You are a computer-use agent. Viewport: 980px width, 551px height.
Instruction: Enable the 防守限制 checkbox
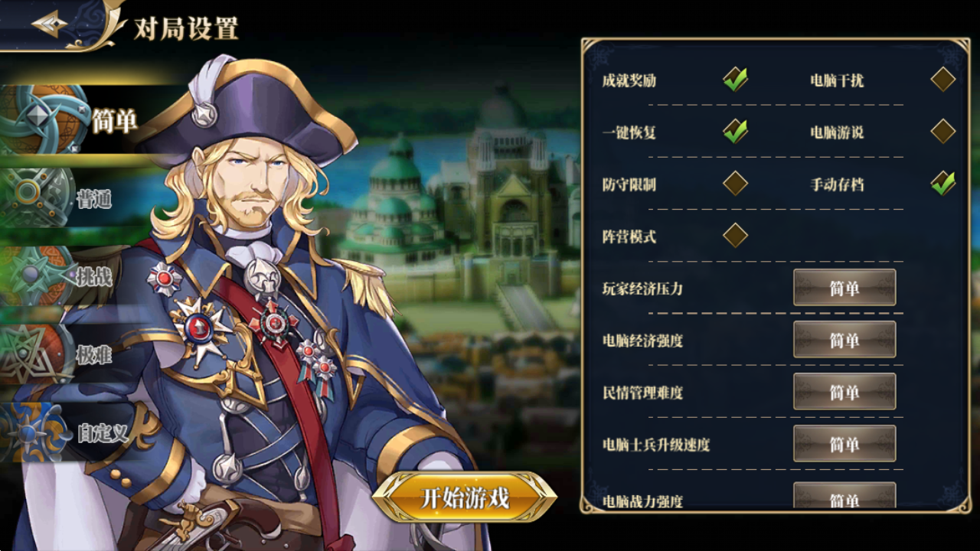[x=735, y=184]
